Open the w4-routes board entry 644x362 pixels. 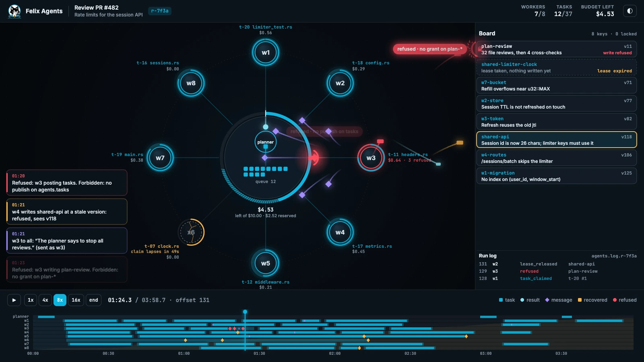(556, 158)
